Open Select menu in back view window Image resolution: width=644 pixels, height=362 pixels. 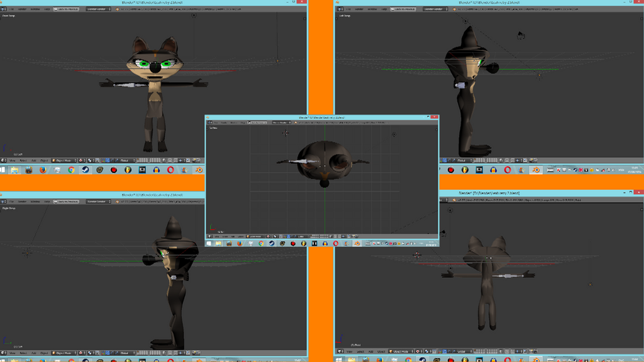click(x=360, y=351)
